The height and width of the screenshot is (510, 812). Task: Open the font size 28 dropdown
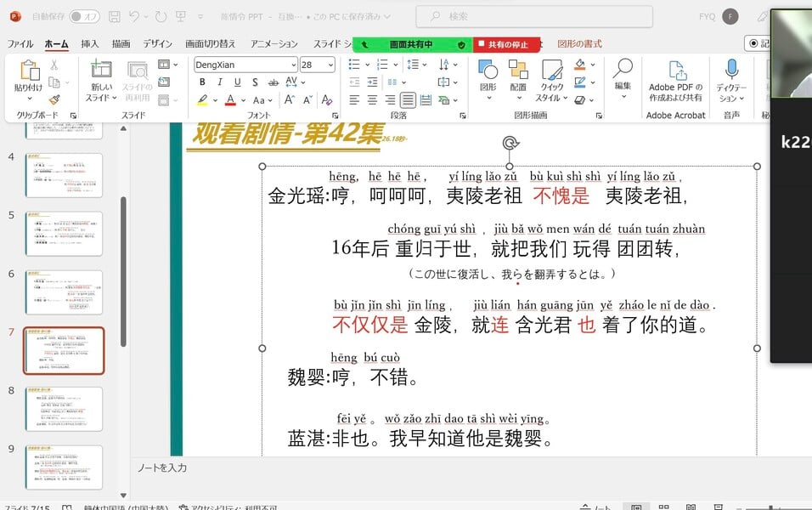(x=331, y=65)
